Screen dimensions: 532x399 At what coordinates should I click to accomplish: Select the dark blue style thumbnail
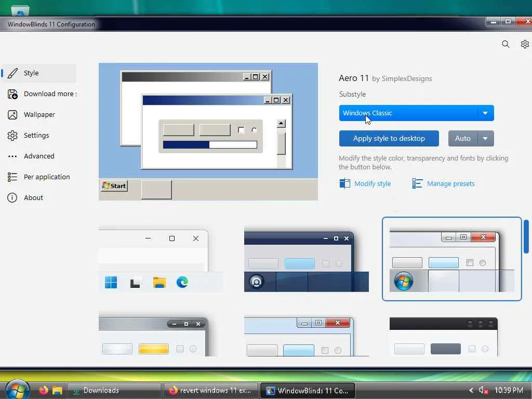point(307,259)
